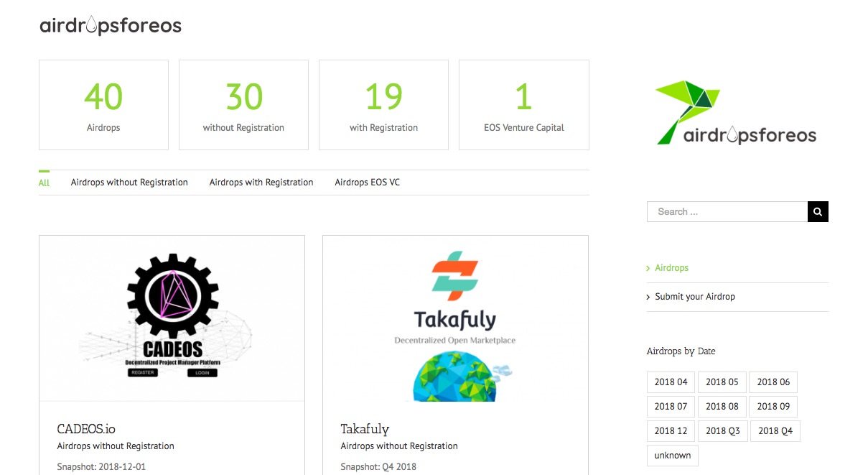Click the 30 without Registration box

click(x=243, y=105)
